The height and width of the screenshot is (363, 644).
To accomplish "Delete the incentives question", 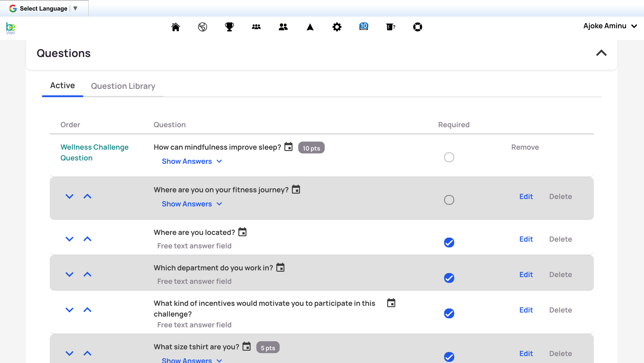I will point(560,310).
